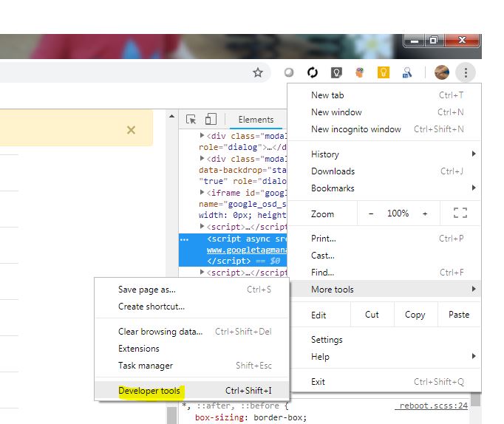
Task: Choose New window menu item
Action: [386, 112]
